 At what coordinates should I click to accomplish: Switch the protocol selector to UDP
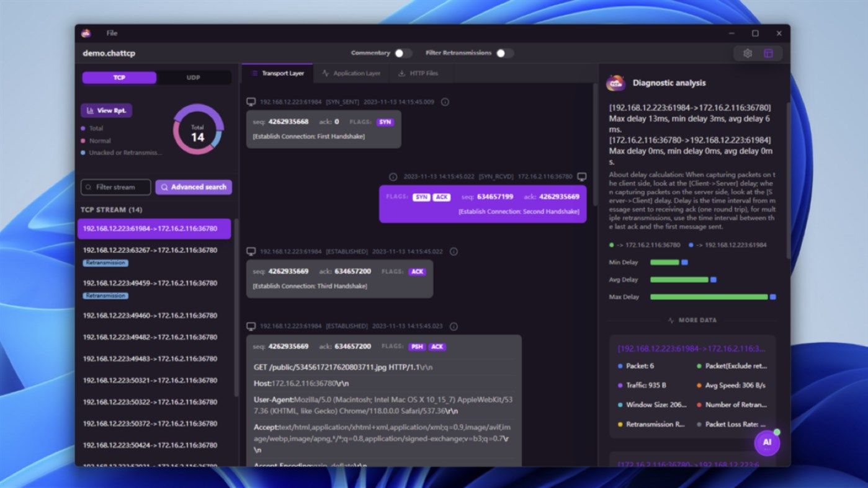click(194, 78)
